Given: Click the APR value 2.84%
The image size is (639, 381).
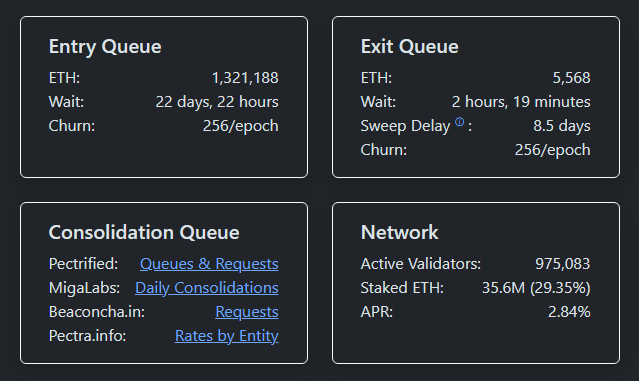Looking at the screenshot, I should pyautogui.click(x=569, y=312).
